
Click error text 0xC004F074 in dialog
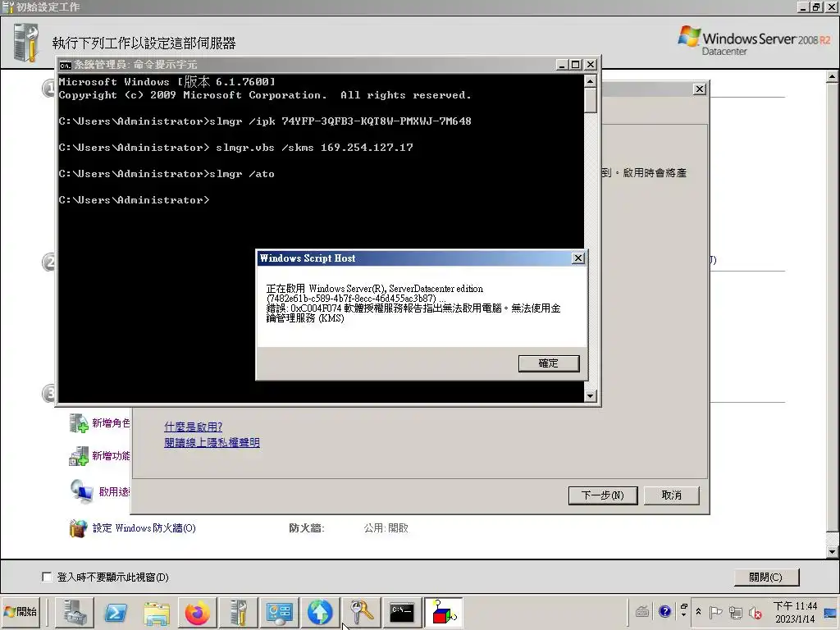click(x=316, y=308)
